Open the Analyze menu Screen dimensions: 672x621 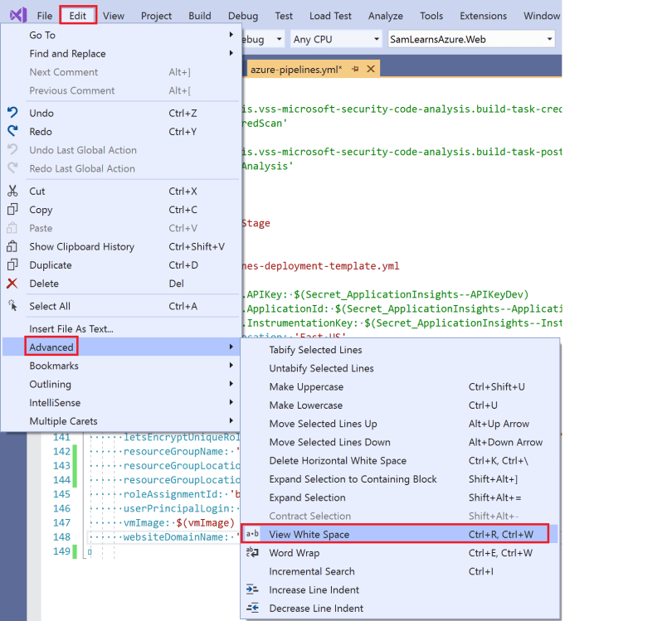coord(386,16)
